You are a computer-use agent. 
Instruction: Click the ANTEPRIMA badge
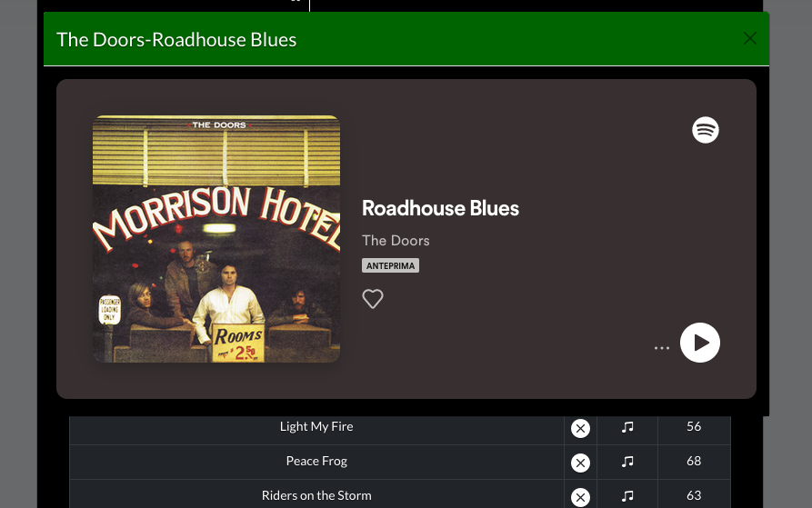(x=390, y=265)
